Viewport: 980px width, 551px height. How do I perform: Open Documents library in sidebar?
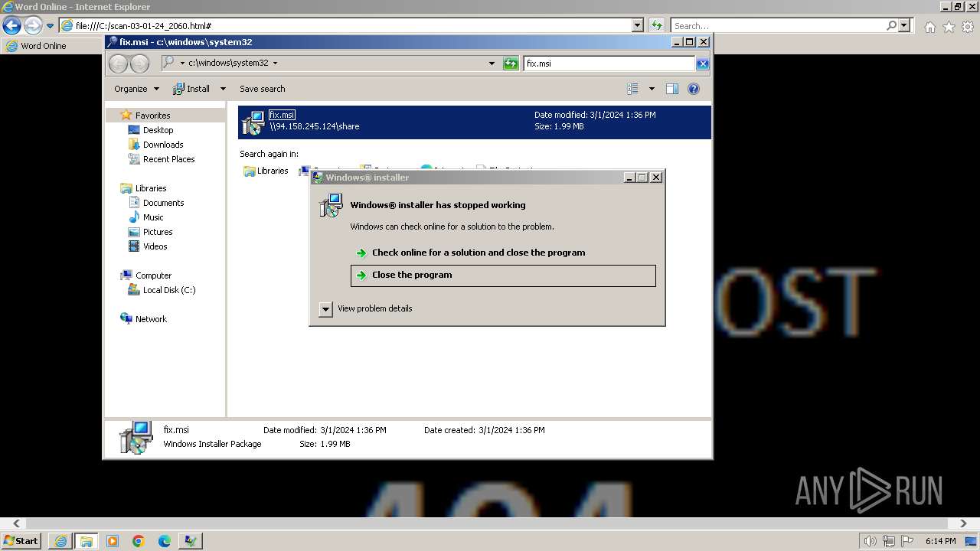point(163,203)
